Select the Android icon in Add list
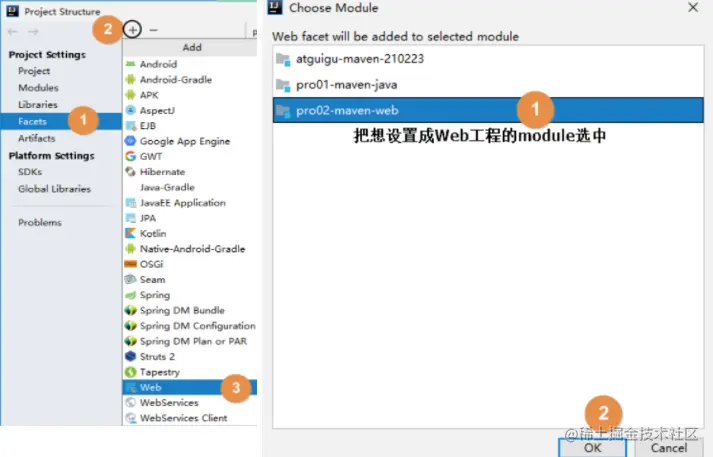 [131, 64]
